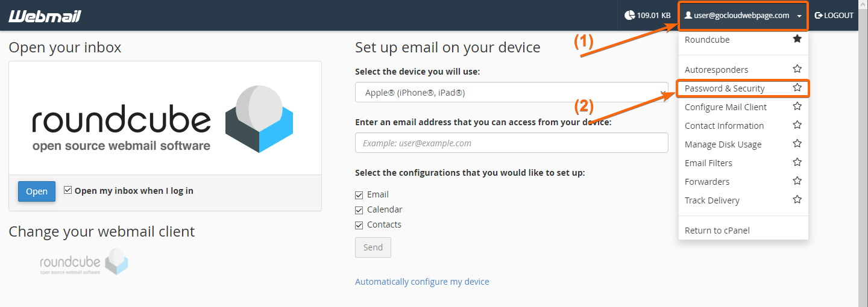Star the Manage Disk Usage entry
The width and height of the screenshot is (868, 307).
click(797, 144)
